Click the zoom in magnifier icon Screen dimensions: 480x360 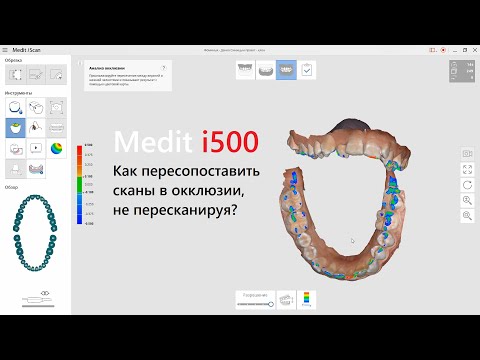(467, 200)
